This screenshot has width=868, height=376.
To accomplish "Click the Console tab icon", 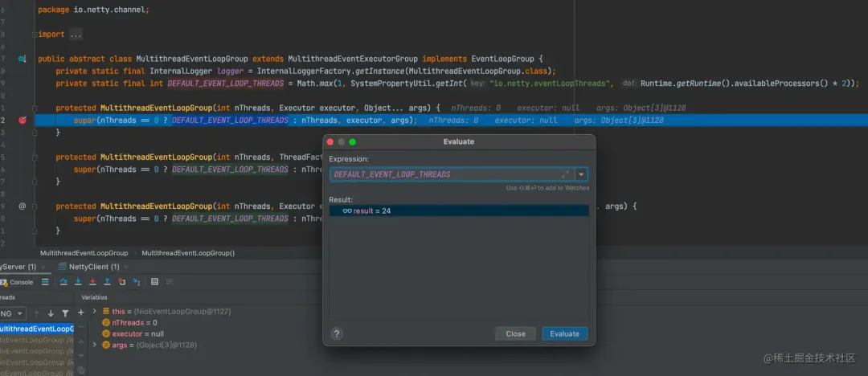I will tap(3, 283).
